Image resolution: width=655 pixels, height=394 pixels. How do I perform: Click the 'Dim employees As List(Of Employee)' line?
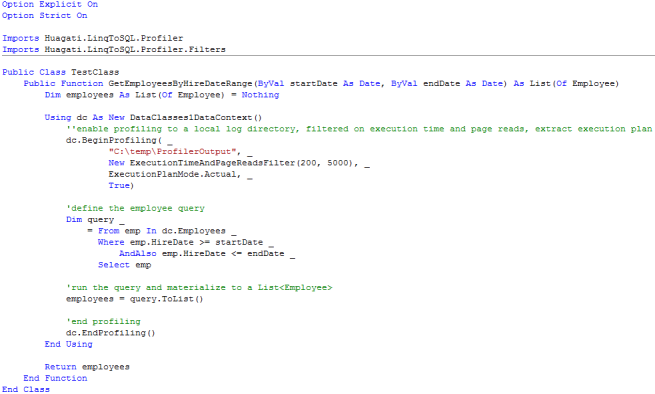tap(162, 95)
